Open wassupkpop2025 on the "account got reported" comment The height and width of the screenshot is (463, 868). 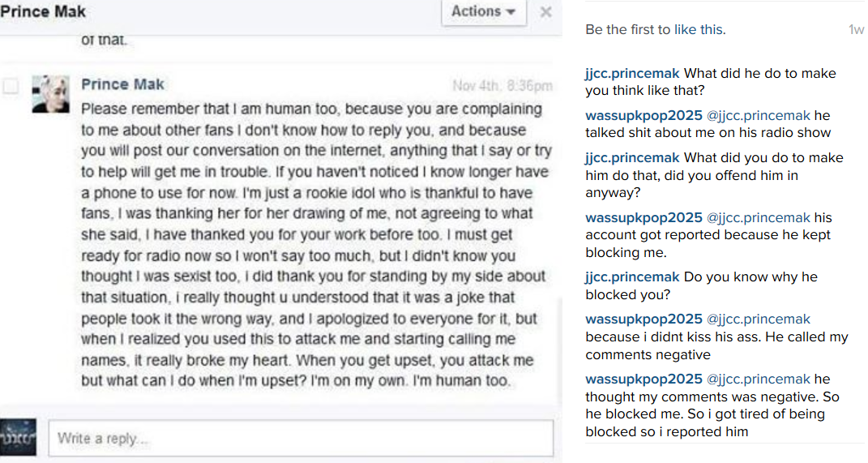[x=644, y=218]
